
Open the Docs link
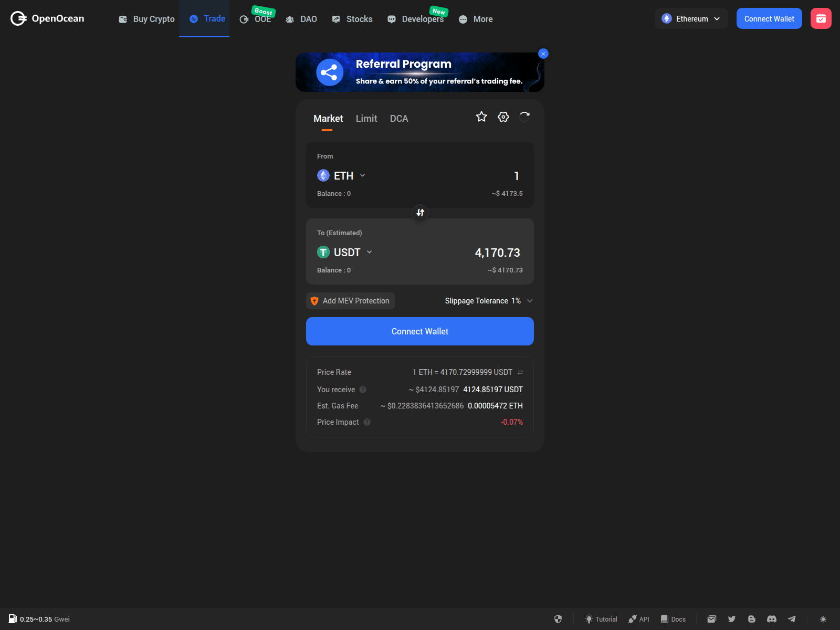673,619
